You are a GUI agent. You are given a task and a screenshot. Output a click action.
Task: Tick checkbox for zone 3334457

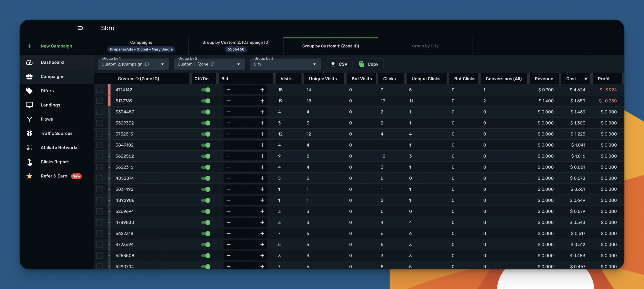click(100, 112)
